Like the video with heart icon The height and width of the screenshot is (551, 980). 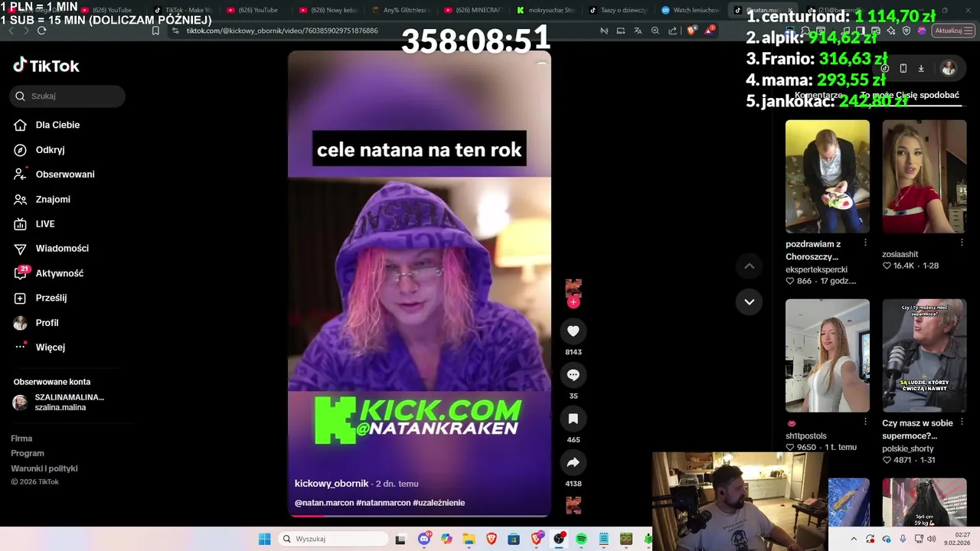tap(573, 331)
